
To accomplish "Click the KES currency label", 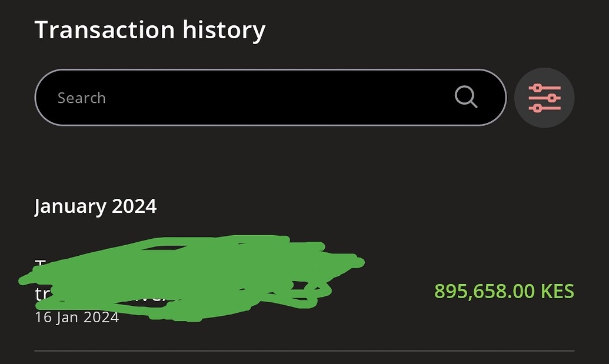I will tap(557, 291).
